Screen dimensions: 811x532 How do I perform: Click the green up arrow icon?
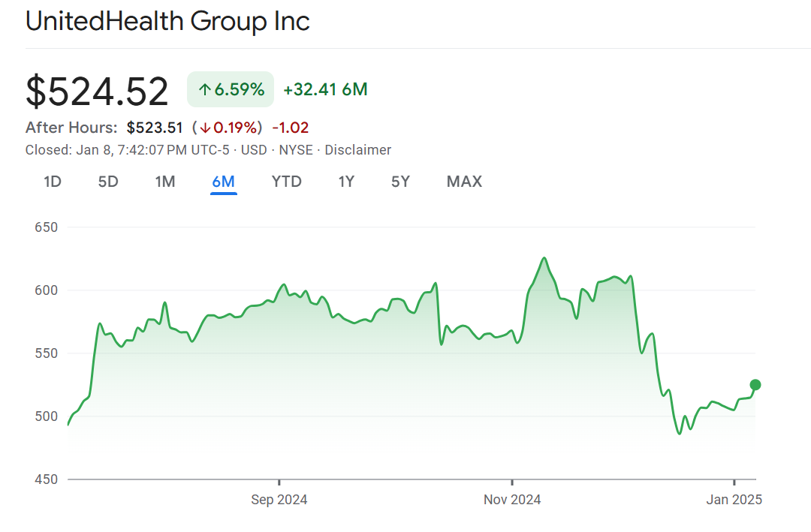pos(204,90)
